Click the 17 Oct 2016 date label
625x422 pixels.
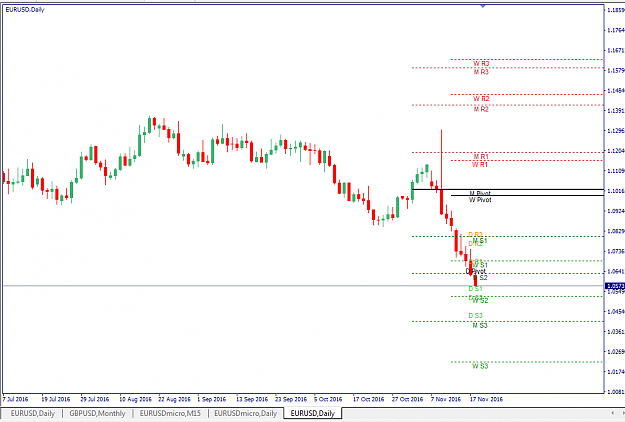tap(369, 399)
